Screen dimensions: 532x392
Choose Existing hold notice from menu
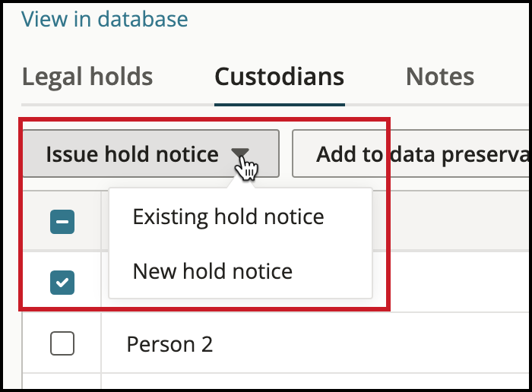228,217
